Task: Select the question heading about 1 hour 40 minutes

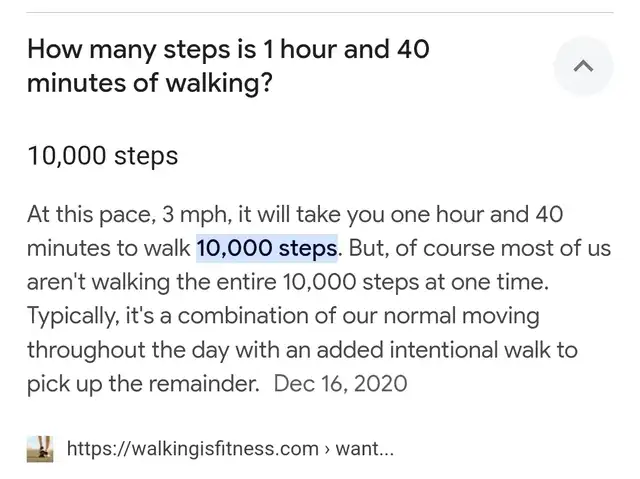Action: pyautogui.click(x=228, y=66)
